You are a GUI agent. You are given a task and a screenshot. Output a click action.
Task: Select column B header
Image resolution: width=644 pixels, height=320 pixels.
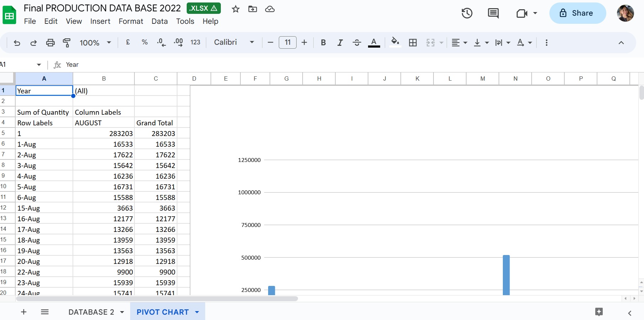click(104, 78)
